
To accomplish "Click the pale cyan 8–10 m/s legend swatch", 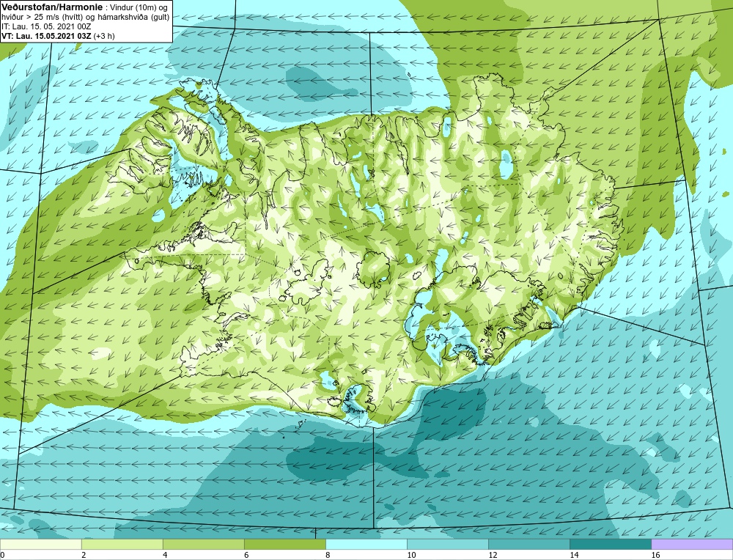I will (366, 545).
